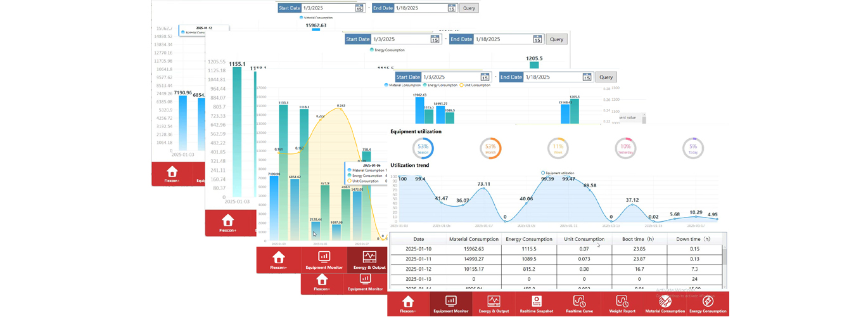Go to Weight Report page
Image resolution: width=868 pixels, height=317 pixels.
pos(622,304)
